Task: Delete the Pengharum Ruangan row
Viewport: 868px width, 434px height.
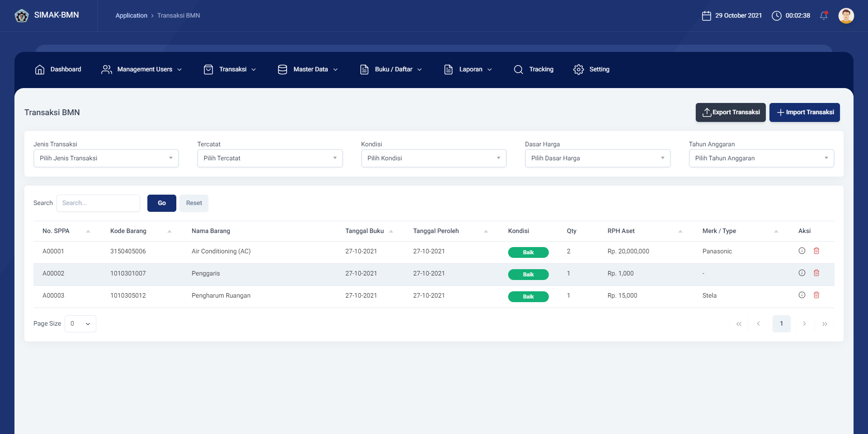Action: 816,295
